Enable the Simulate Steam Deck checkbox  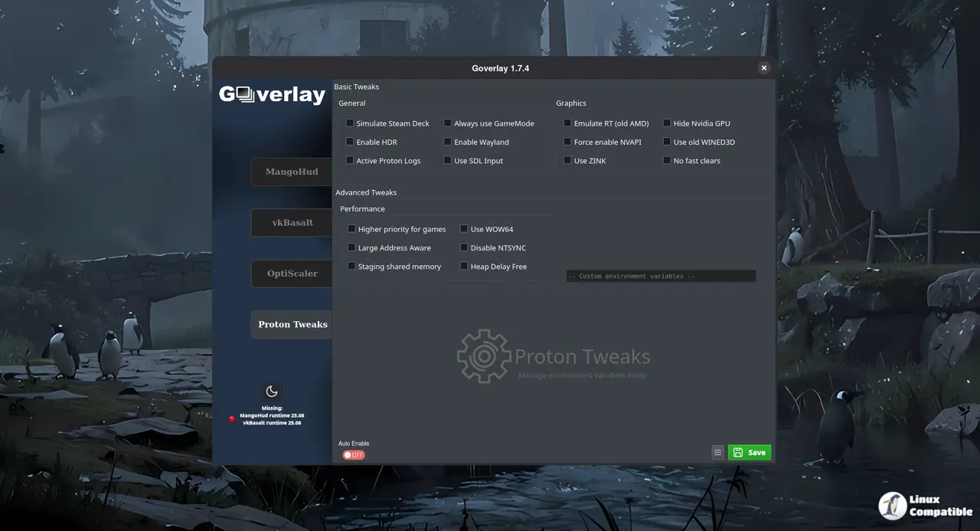[x=350, y=123]
